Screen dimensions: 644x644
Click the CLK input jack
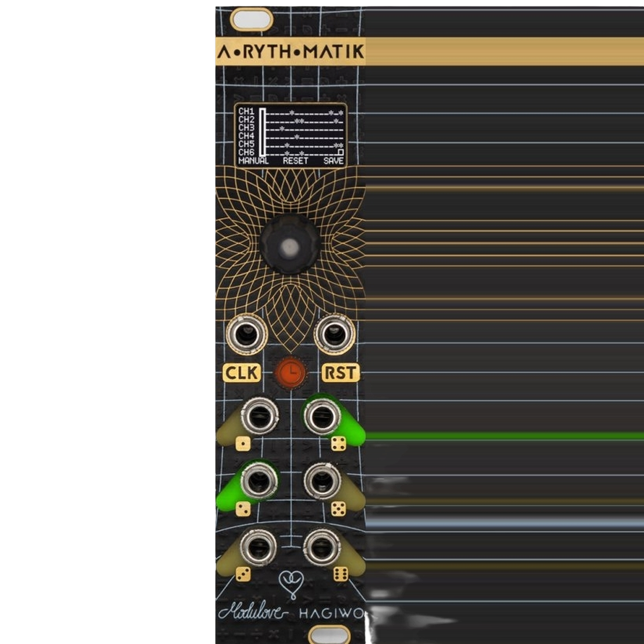coord(247,334)
